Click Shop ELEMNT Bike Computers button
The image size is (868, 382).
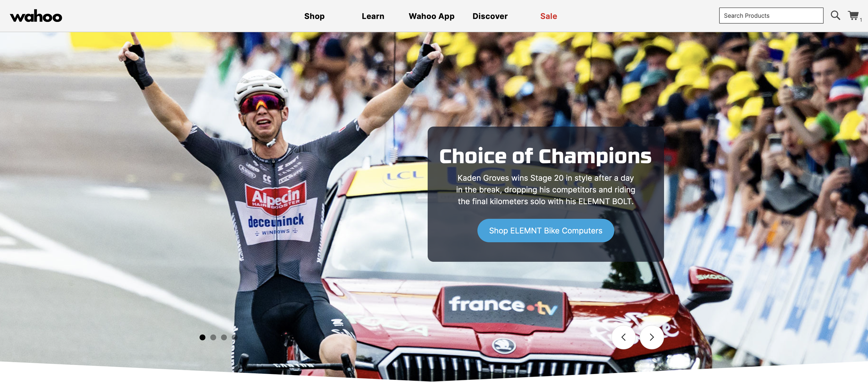point(545,231)
